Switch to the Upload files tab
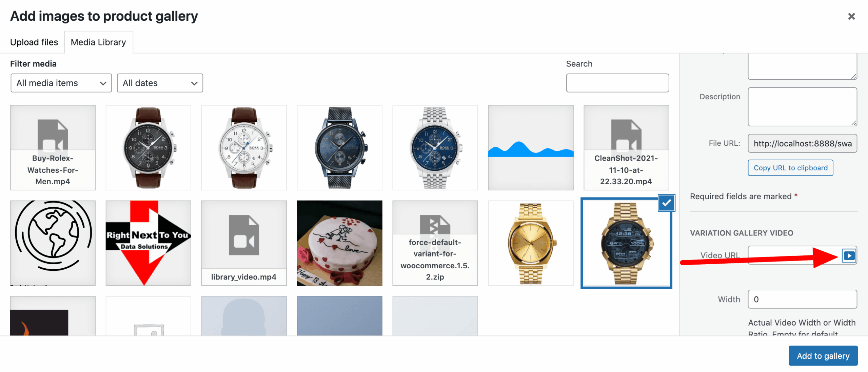Viewport: 868px width, 372px height. (x=34, y=42)
